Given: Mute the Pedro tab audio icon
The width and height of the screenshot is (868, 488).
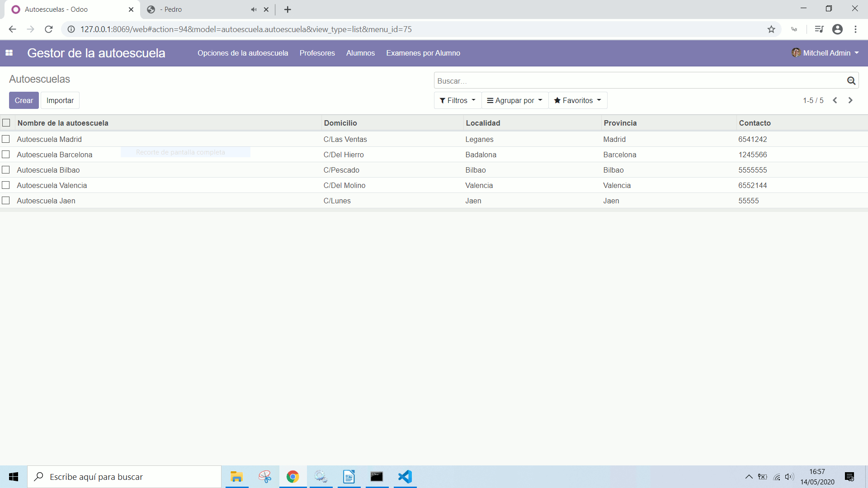Looking at the screenshot, I should tap(254, 9).
